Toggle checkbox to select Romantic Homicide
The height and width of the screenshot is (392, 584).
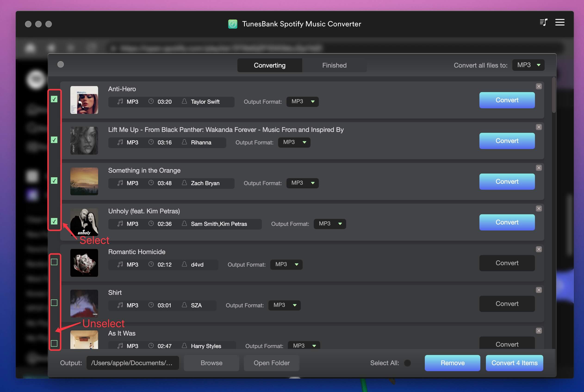click(x=55, y=261)
